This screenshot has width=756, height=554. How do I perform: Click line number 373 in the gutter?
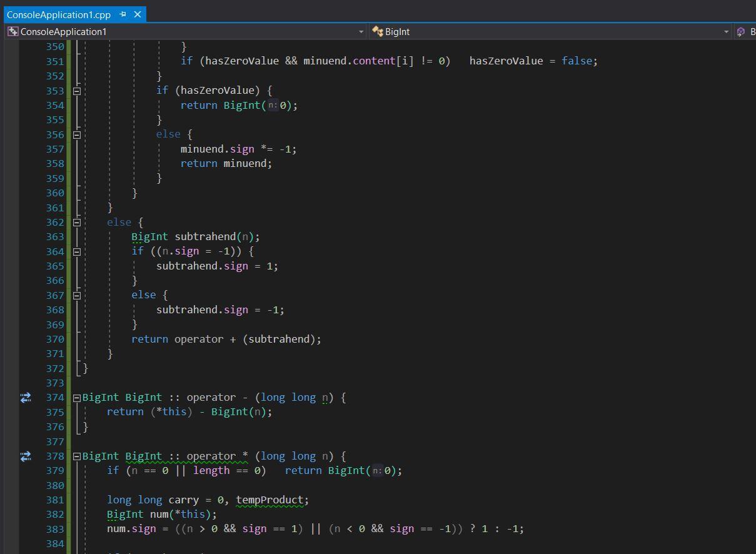55,383
